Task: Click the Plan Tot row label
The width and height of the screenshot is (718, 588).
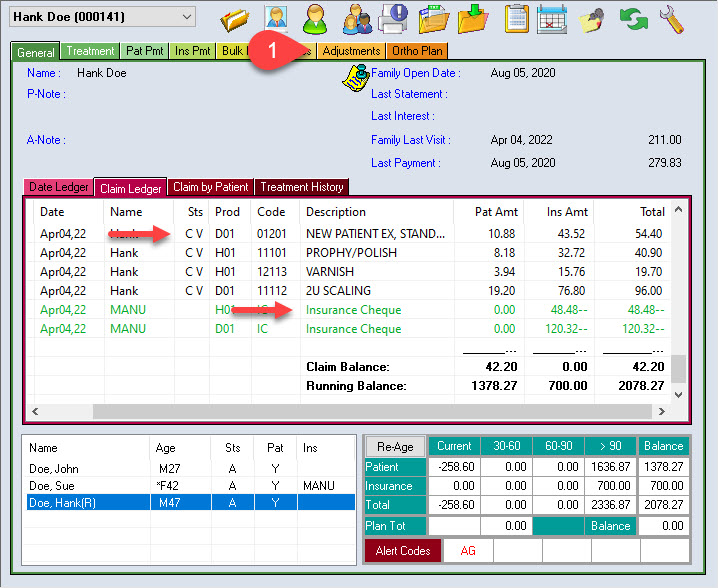Action: [x=395, y=526]
